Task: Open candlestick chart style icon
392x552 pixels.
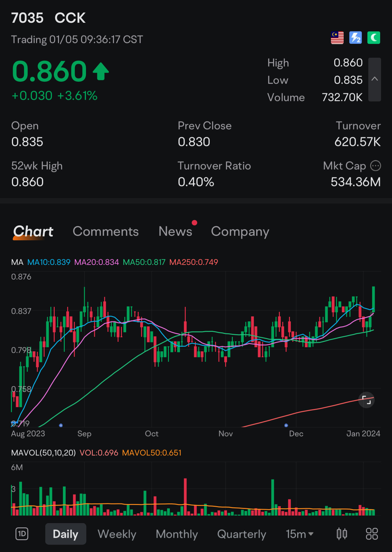Action: tap(342, 534)
